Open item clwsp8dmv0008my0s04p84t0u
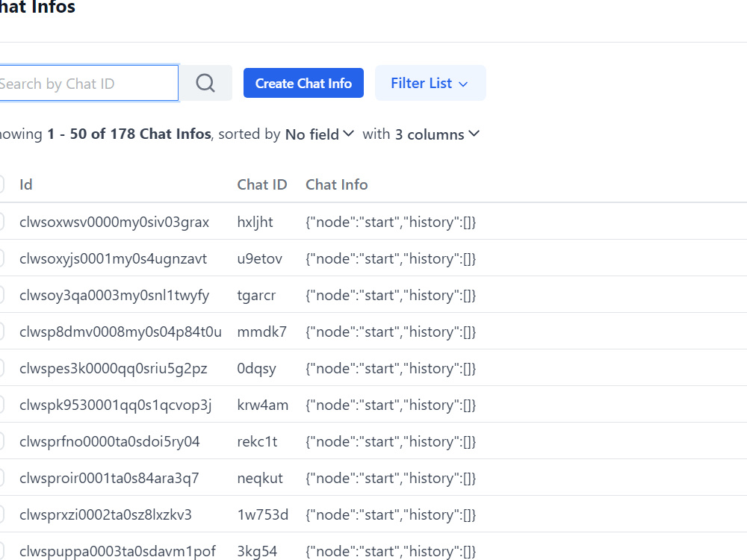This screenshot has width=747, height=560. point(120,332)
